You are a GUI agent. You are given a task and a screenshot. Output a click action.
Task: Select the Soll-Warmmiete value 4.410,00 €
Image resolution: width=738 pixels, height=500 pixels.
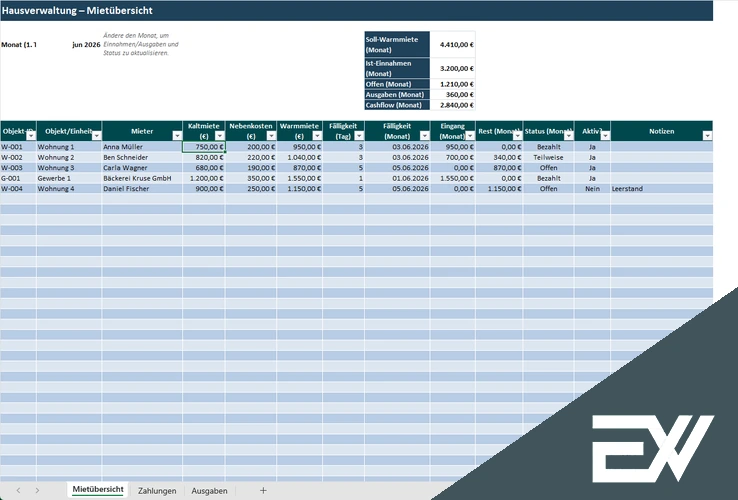click(452, 45)
